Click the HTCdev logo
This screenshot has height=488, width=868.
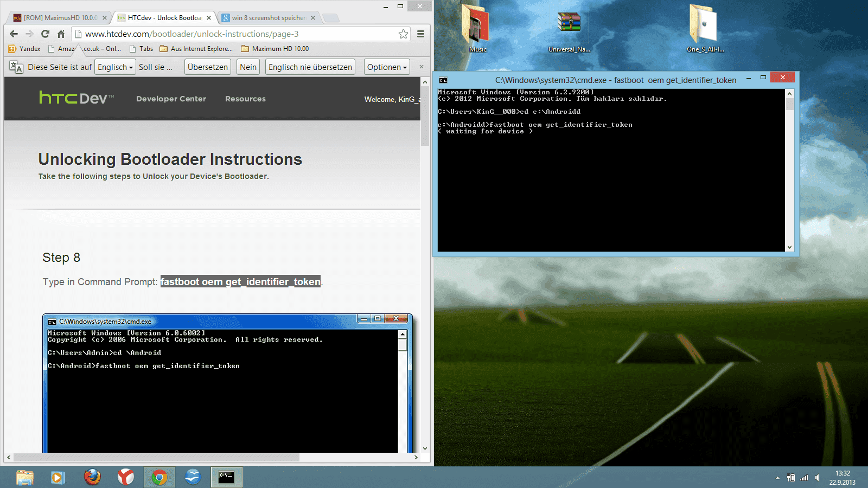click(x=76, y=98)
